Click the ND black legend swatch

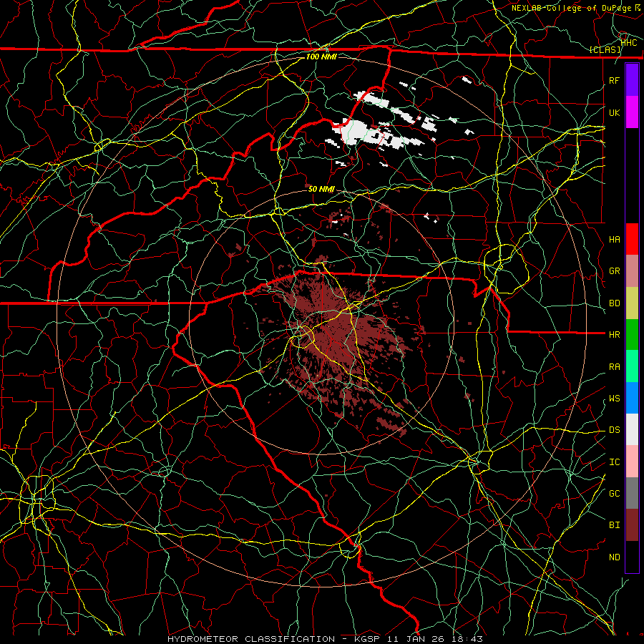click(x=632, y=557)
